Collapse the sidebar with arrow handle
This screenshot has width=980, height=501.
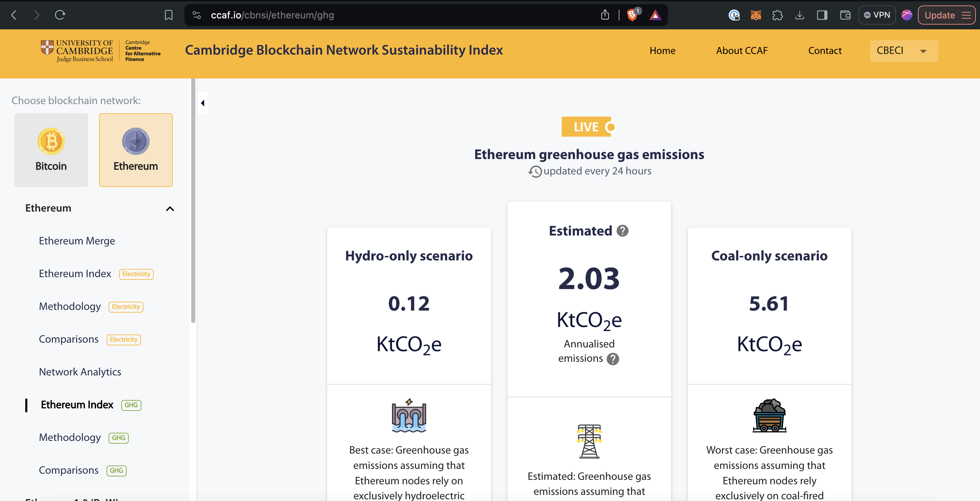[203, 103]
